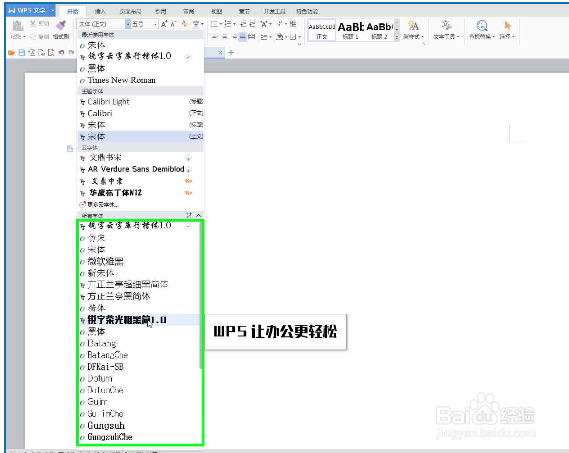
Task: Click the orange Select cursor icon
Action: (x=508, y=26)
